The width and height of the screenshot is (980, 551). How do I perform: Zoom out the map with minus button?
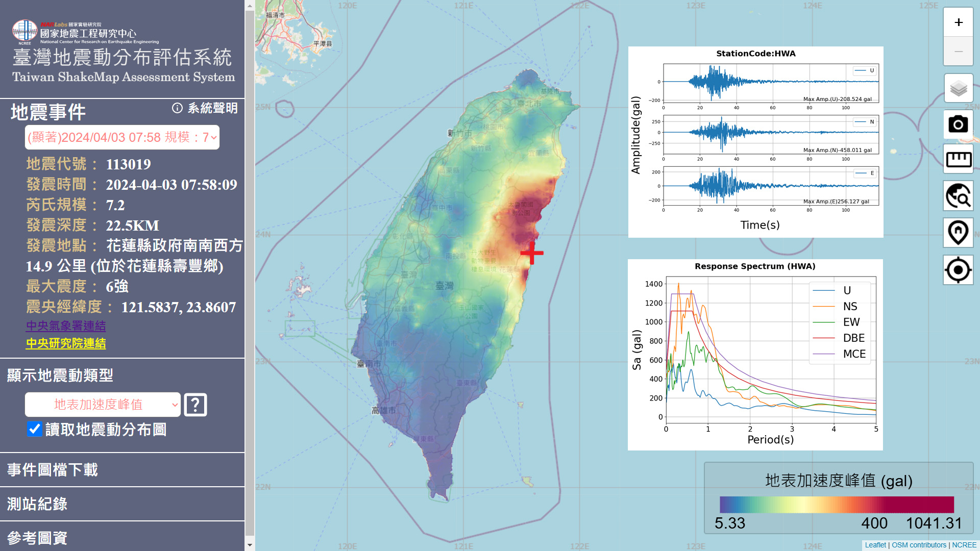coord(958,52)
